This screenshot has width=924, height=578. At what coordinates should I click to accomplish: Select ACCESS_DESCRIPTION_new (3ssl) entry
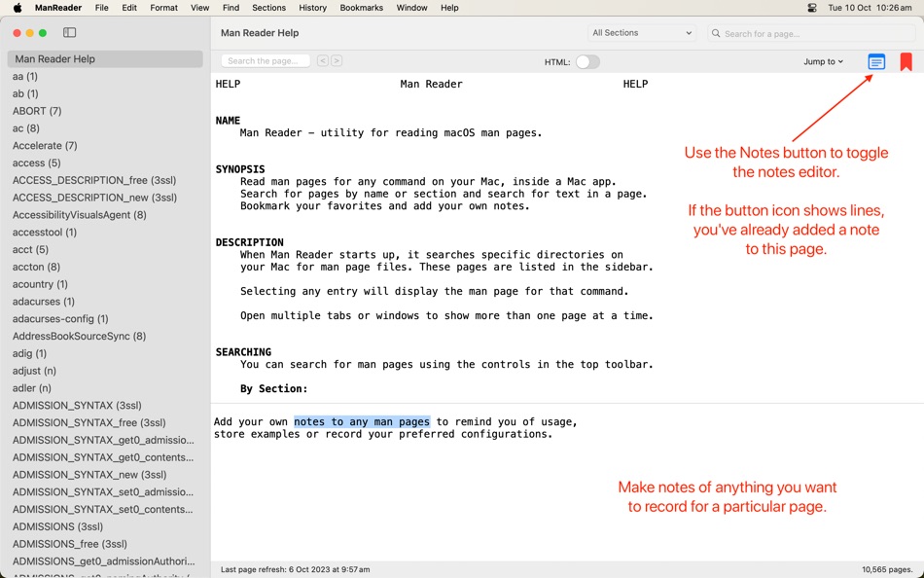point(105,198)
